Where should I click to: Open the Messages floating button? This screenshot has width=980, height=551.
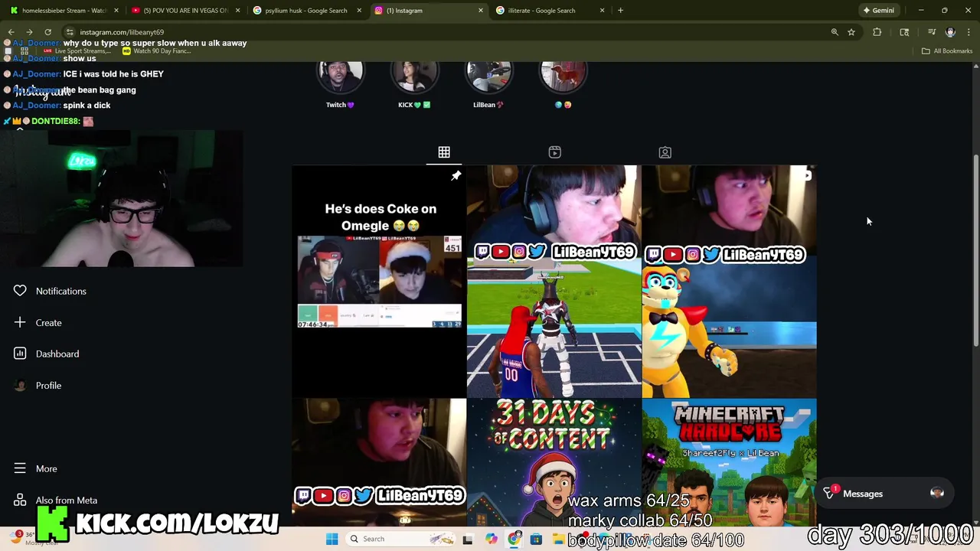pyautogui.click(x=885, y=494)
